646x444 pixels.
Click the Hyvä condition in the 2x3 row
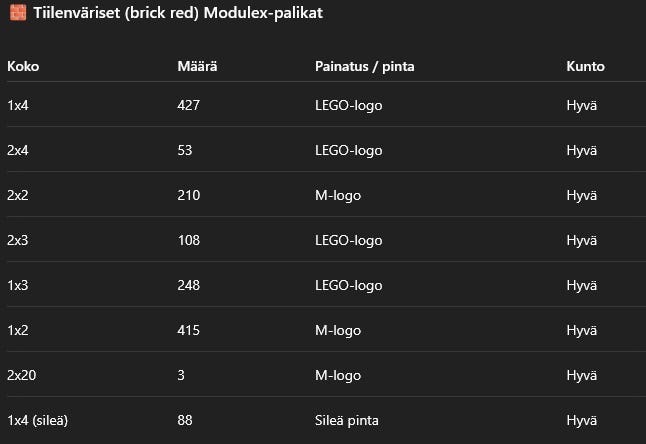pyautogui.click(x=582, y=240)
